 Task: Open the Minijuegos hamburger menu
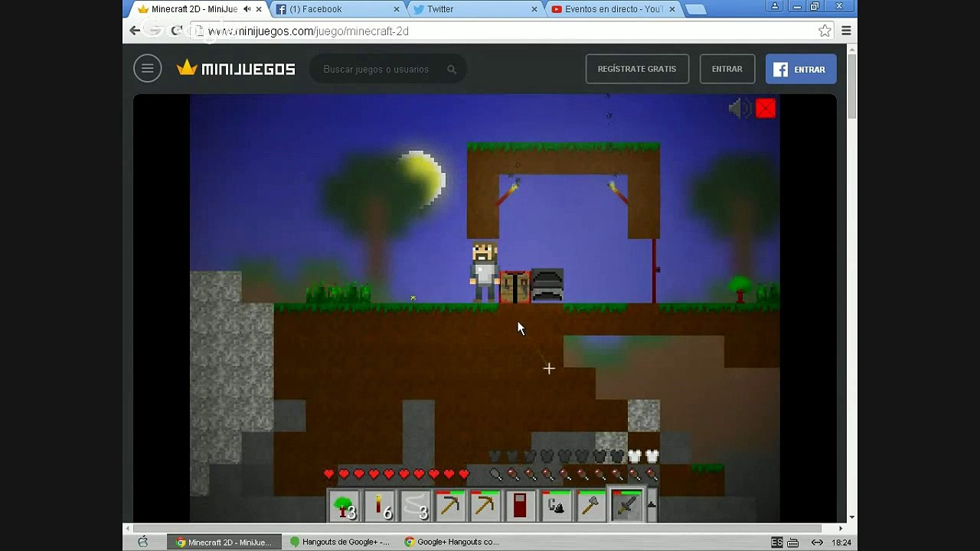[x=148, y=69]
